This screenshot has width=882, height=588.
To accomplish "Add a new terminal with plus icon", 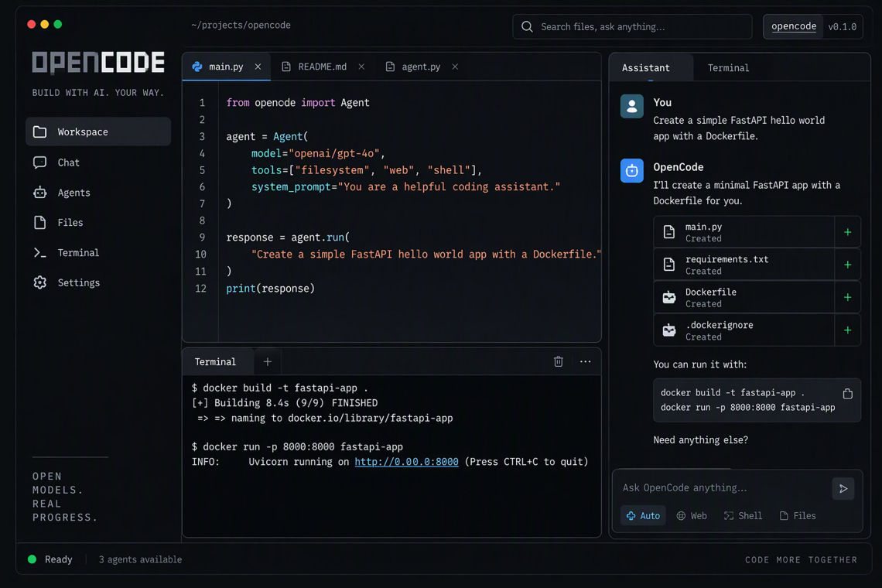I will click(x=267, y=362).
